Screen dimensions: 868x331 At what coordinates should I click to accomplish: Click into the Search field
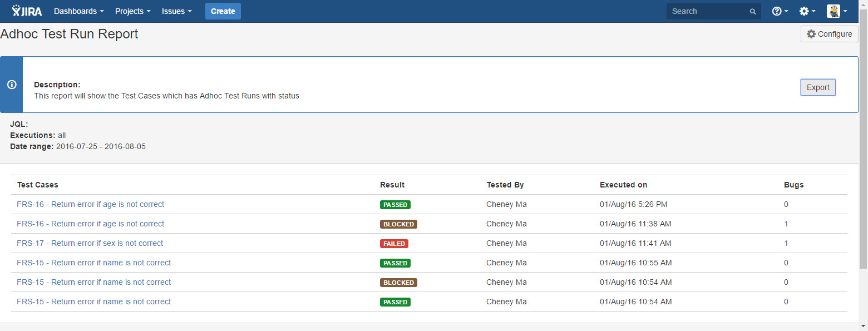click(707, 11)
